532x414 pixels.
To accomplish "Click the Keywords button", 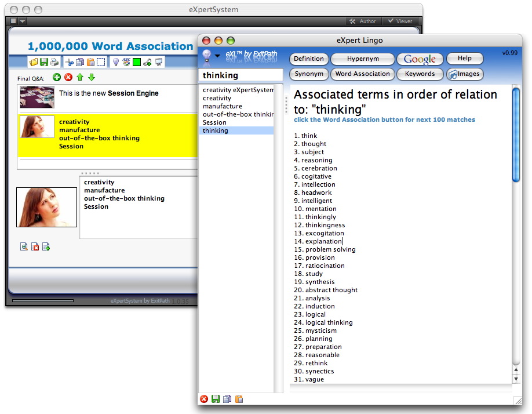I will (420, 74).
